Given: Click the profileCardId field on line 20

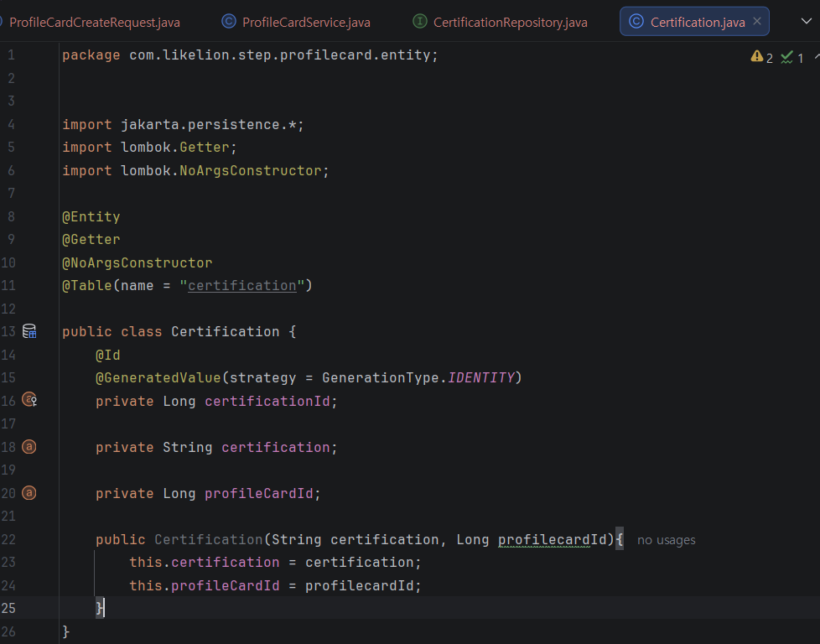Looking at the screenshot, I should 259,493.
